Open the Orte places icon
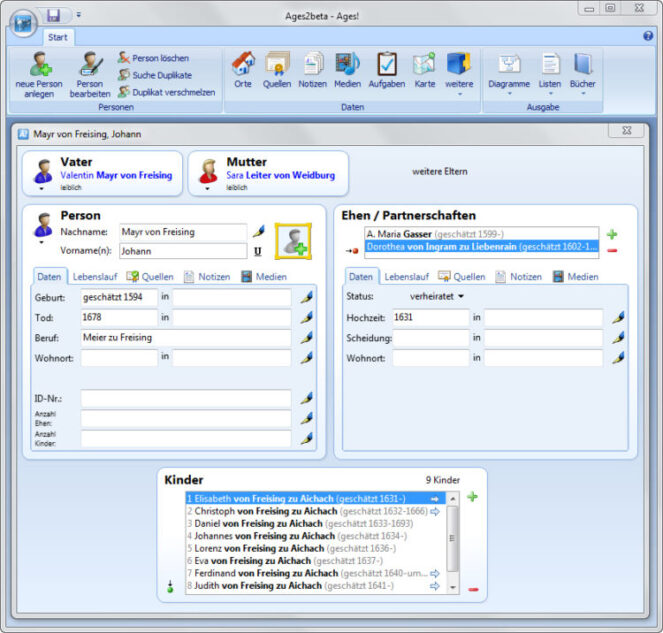The height and width of the screenshot is (633, 663). (243, 68)
